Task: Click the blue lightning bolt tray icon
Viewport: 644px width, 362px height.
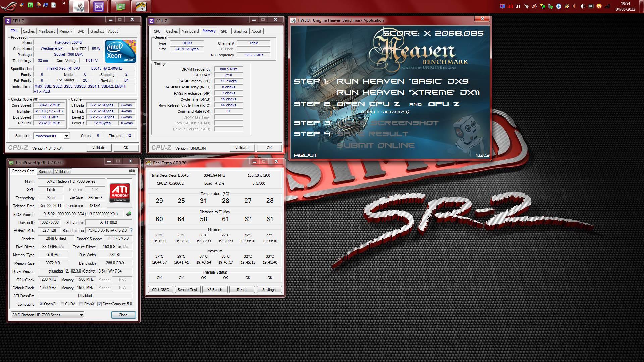Action: [558, 6]
